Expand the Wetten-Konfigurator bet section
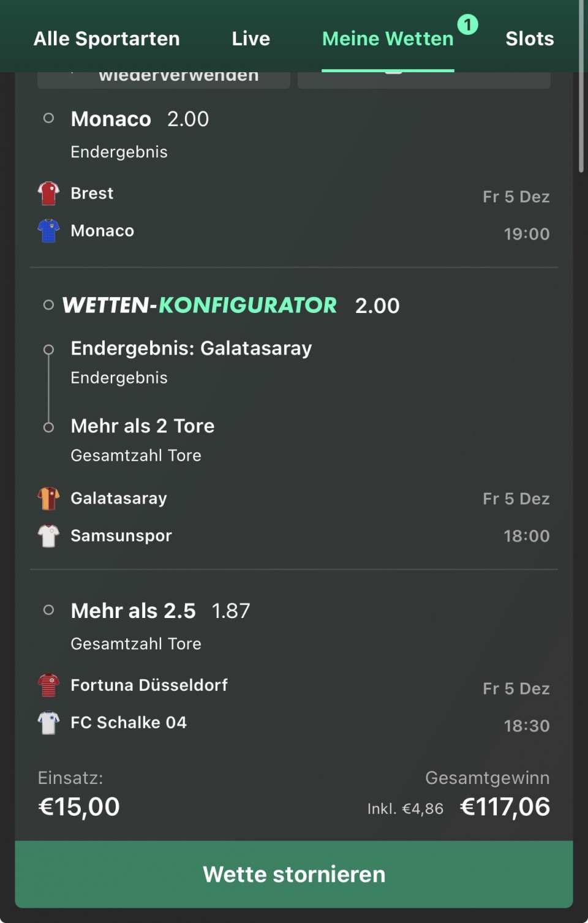The width and height of the screenshot is (588, 923). click(200, 305)
